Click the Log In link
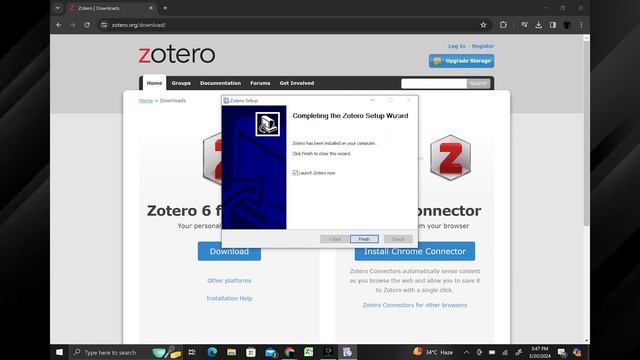640x360 pixels. 457,46
